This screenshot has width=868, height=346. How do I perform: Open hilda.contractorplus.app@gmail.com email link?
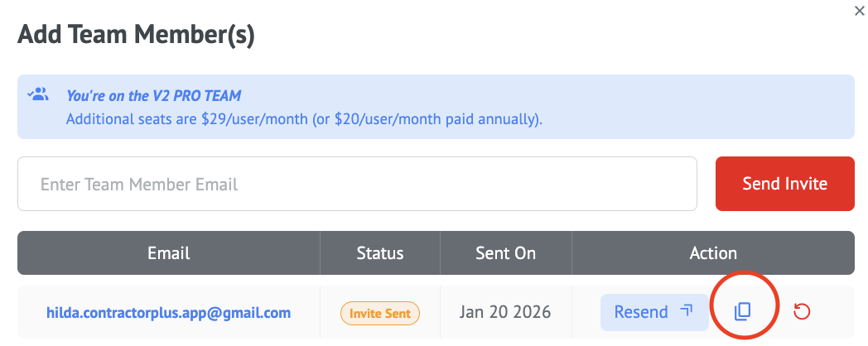[x=168, y=313]
